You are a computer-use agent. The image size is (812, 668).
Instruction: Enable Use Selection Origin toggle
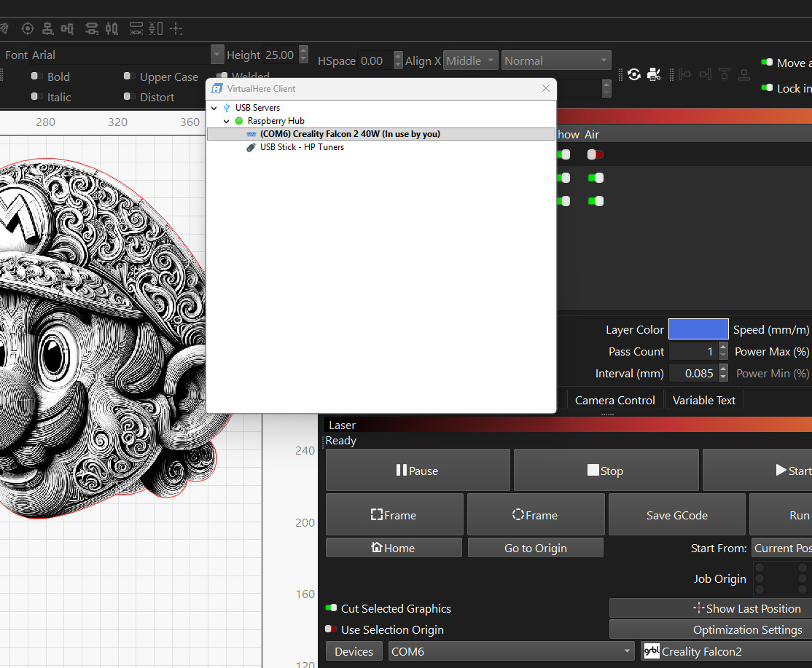coord(331,629)
